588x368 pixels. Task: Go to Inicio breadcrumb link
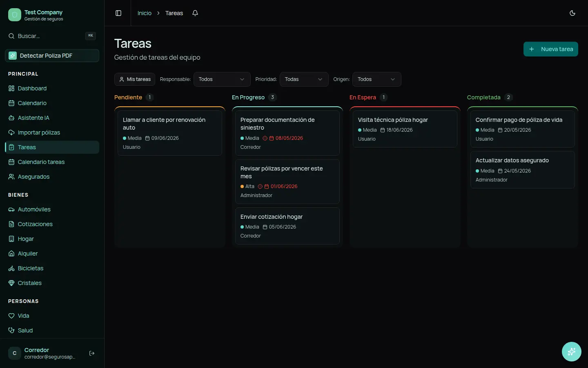(145, 13)
